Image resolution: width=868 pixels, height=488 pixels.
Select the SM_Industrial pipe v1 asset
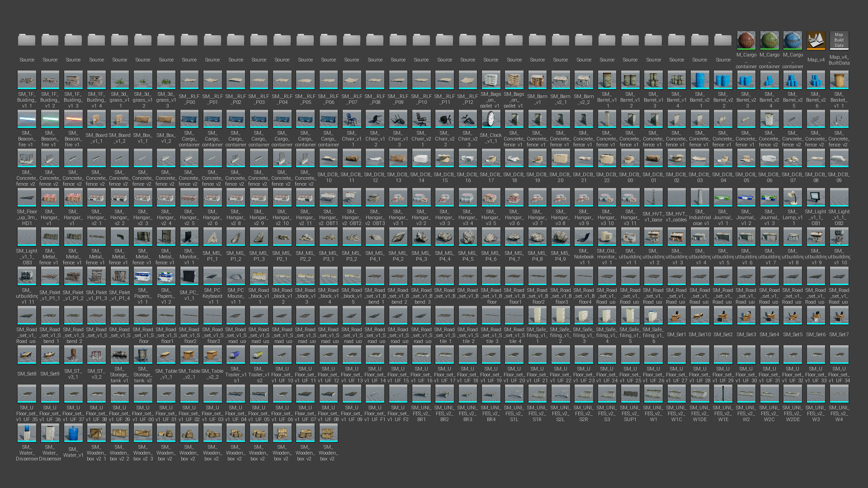699,198
